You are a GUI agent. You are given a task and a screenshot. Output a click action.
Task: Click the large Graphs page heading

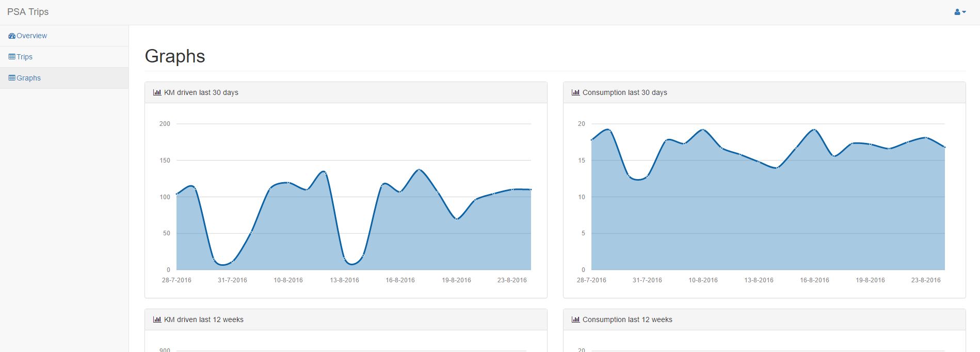[x=175, y=56]
